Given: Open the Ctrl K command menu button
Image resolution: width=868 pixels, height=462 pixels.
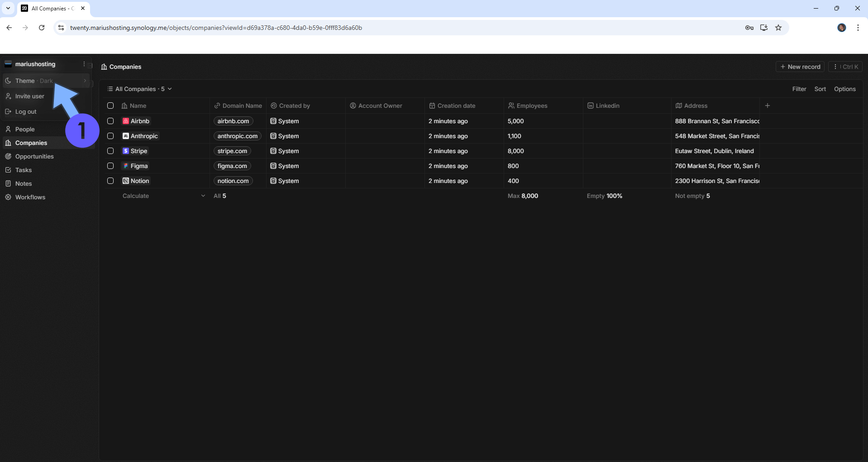Looking at the screenshot, I should (x=845, y=67).
